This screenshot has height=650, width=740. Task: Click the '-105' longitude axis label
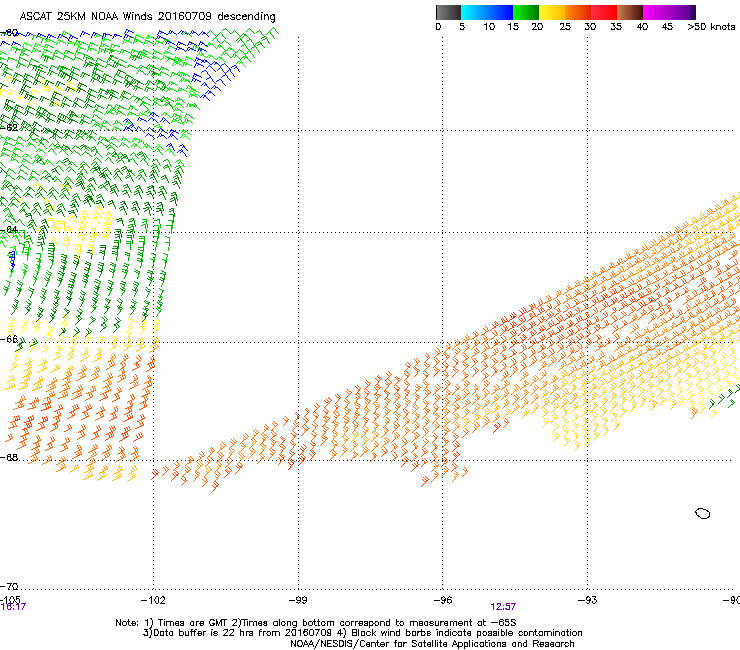[10, 599]
